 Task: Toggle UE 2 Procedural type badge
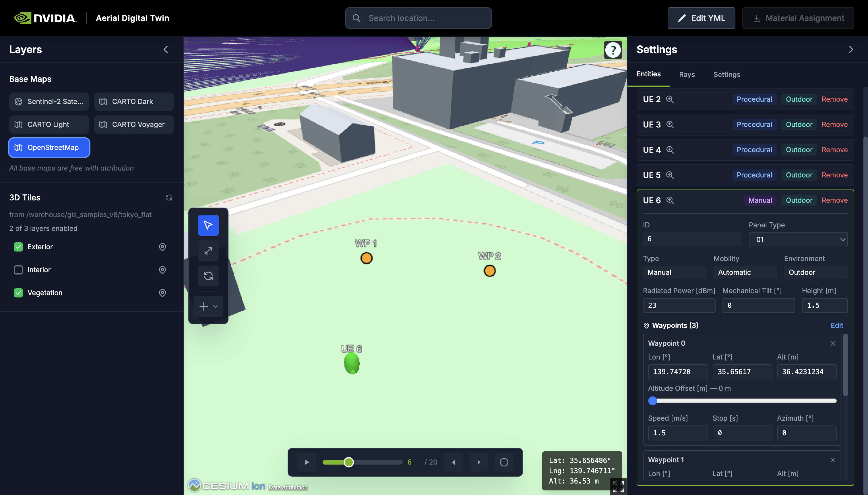pos(754,99)
